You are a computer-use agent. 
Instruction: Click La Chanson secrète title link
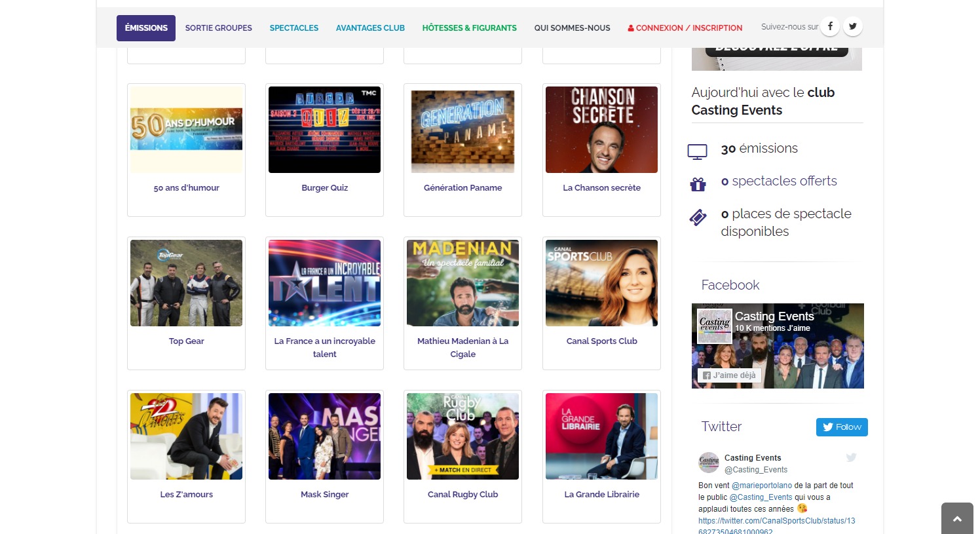coord(601,188)
